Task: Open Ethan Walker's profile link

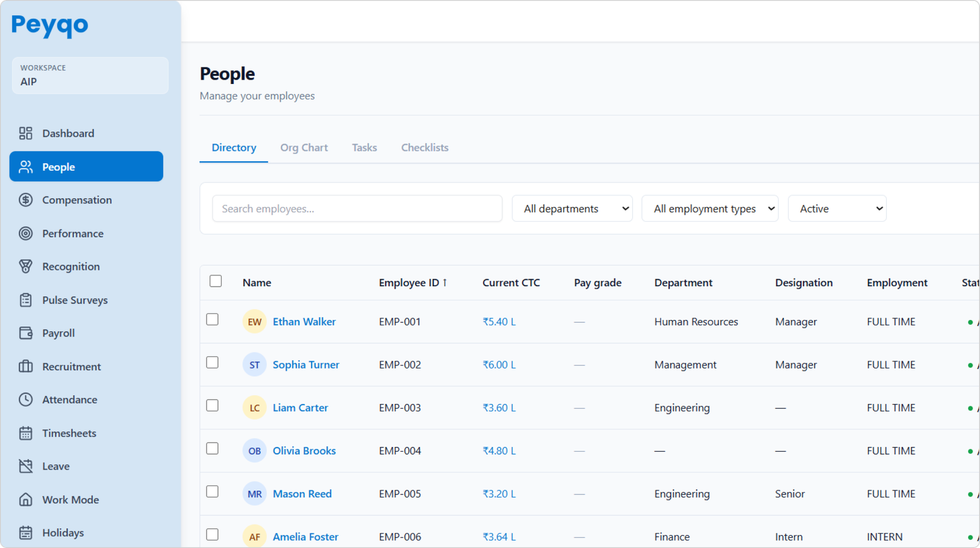Action: [x=304, y=322]
